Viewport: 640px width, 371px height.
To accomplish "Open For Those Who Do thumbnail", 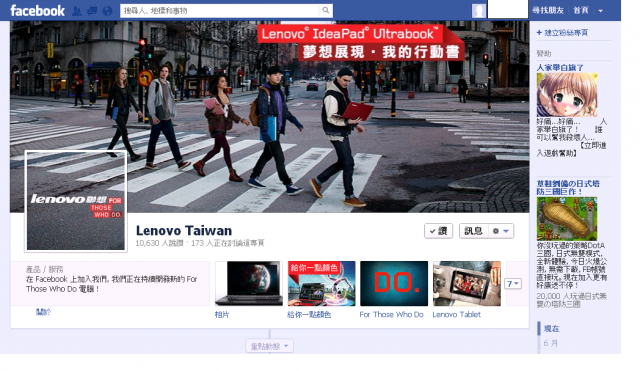I will (x=394, y=283).
